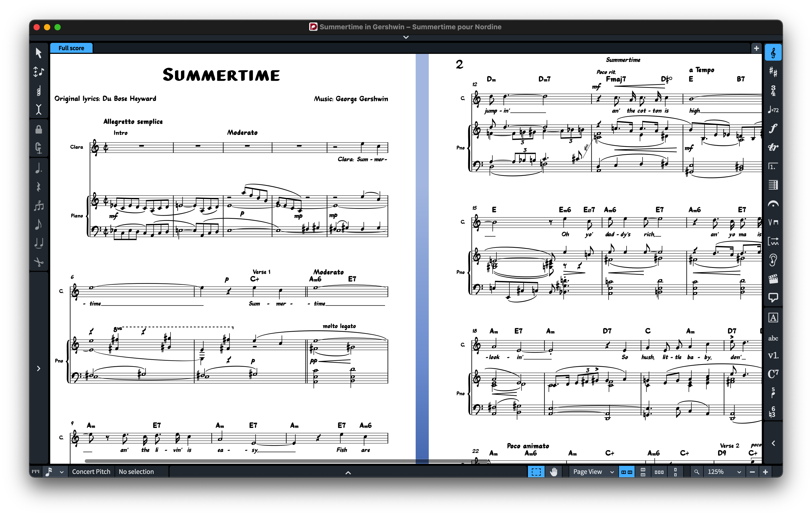812x516 pixels.
Task: Click the Tie icon
Action: 38,243
